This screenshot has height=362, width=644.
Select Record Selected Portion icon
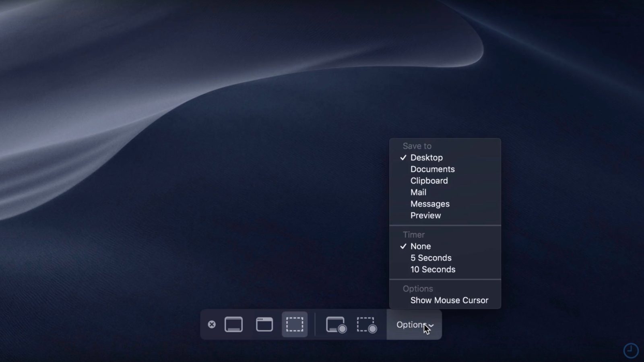click(366, 325)
